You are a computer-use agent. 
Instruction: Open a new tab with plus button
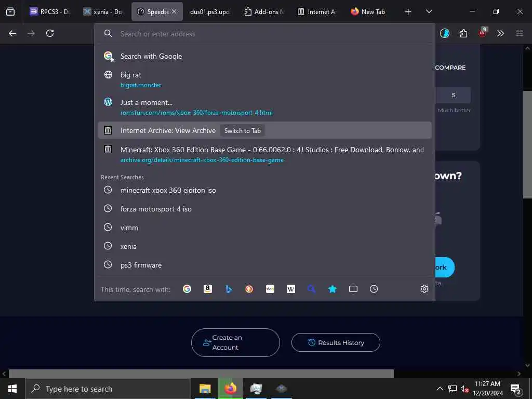tap(408, 12)
